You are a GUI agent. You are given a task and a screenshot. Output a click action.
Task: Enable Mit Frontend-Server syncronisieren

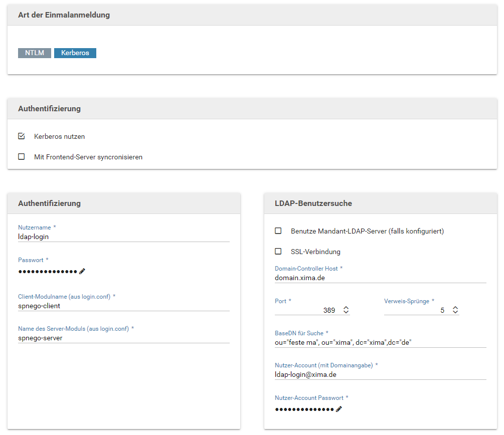pyautogui.click(x=22, y=157)
